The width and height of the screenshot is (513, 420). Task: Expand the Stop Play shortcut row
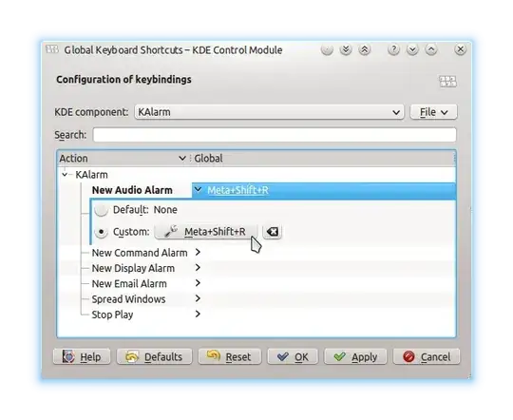(x=198, y=315)
